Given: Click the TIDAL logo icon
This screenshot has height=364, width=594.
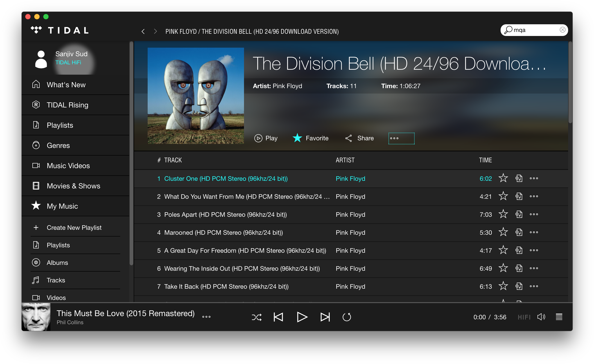Looking at the screenshot, I should coord(36,30).
